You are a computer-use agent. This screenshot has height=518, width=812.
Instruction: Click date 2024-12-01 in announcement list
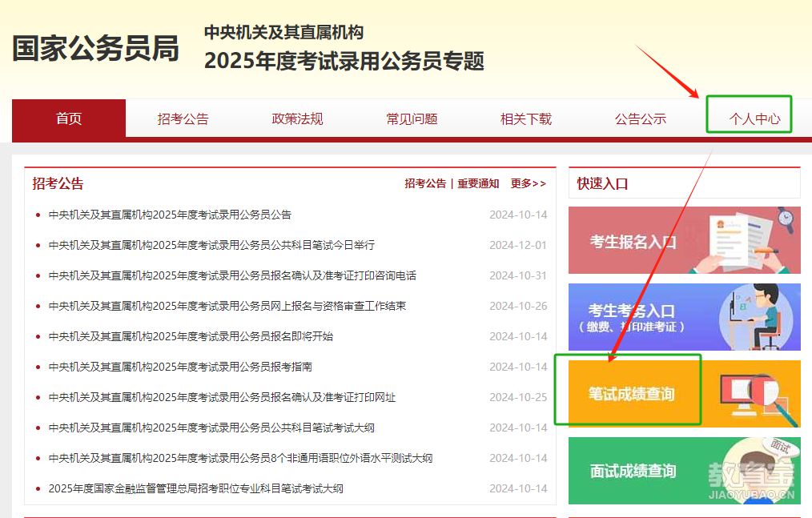click(518, 245)
